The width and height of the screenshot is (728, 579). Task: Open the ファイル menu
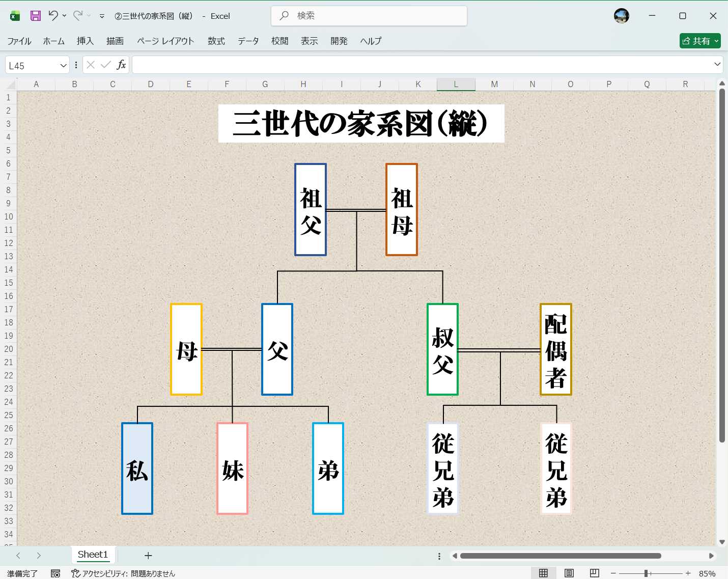coord(19,41)
